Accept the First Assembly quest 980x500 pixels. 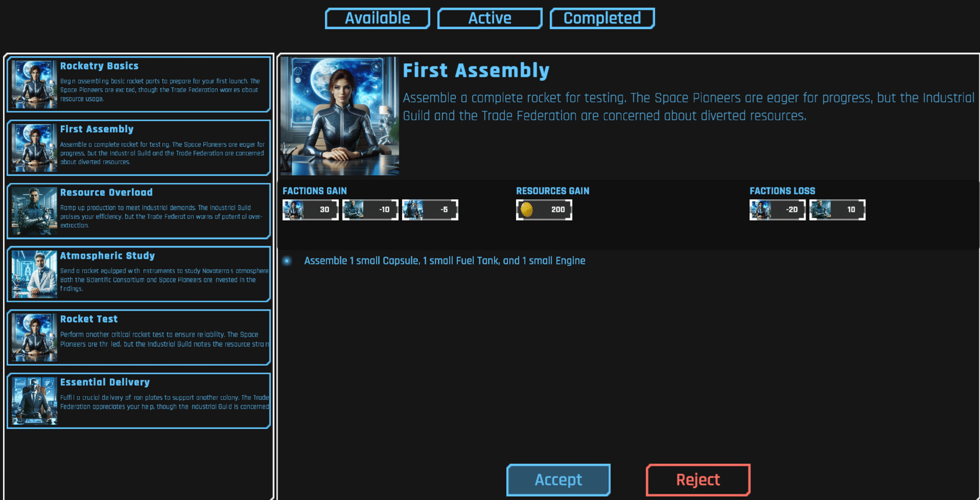558,480
